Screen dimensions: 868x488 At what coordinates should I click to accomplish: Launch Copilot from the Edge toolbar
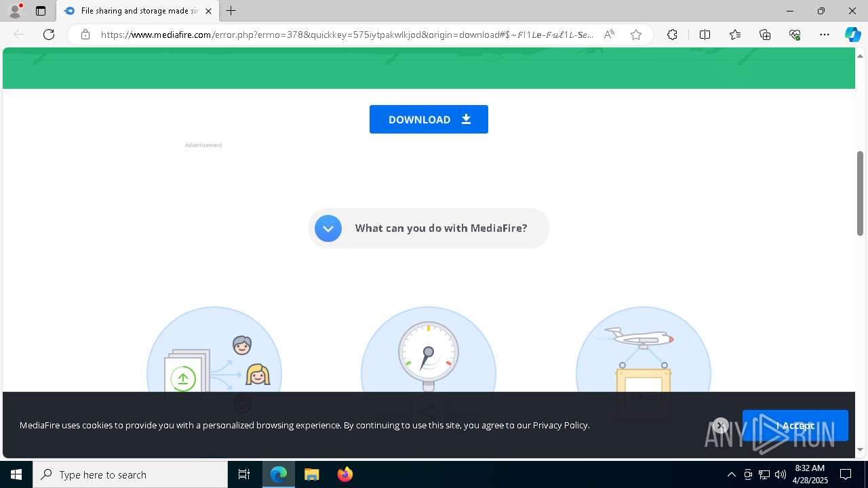click(x=852, y=35)
